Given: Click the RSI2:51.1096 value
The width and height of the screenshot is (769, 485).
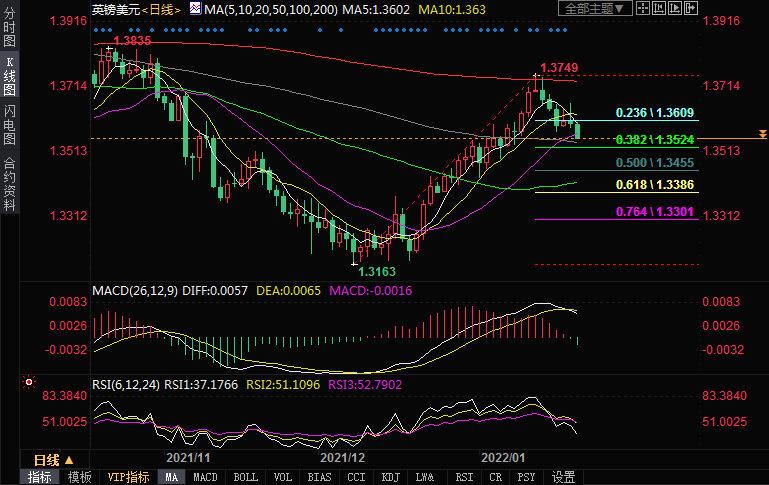Looking at the screenshot, I should click(x=283, y=384).
